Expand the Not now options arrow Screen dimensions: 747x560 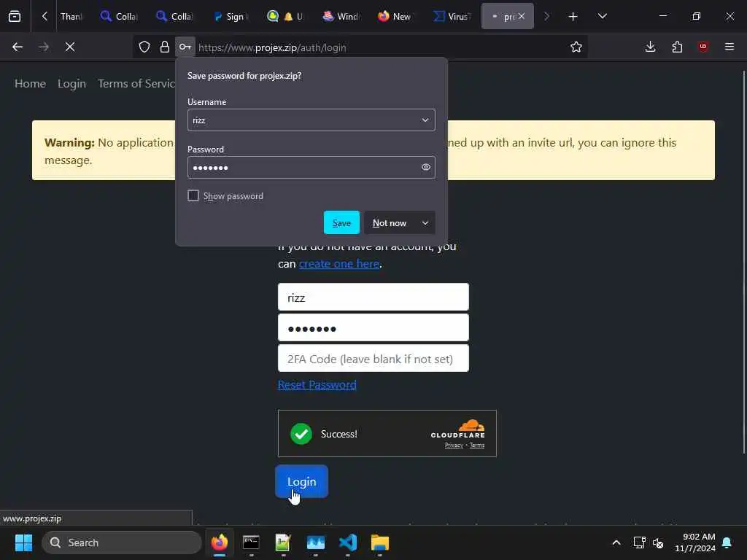tap(425, 223)
